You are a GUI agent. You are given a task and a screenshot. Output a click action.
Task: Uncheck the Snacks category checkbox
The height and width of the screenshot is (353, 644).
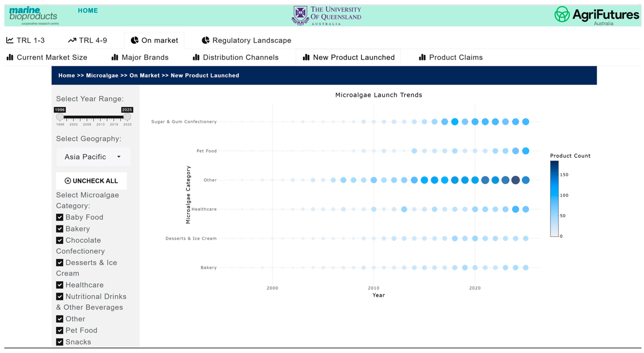coord(60,342)
